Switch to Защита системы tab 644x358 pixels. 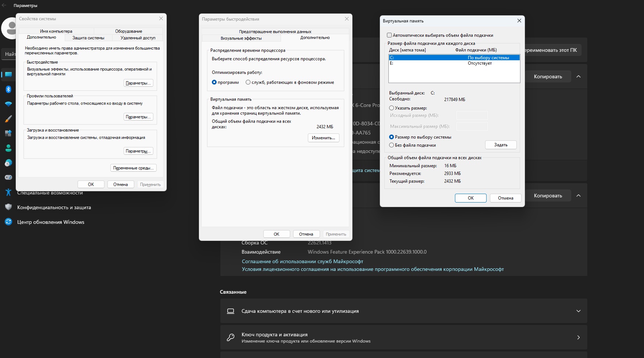[88, 38]
